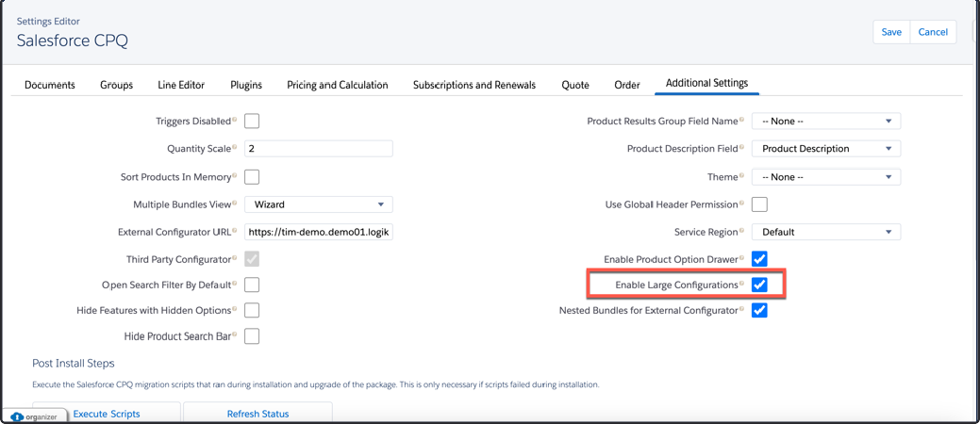980x424 pixels.
Task: Open the Product Description Field dropdown
Action: [x=826, y=149]
